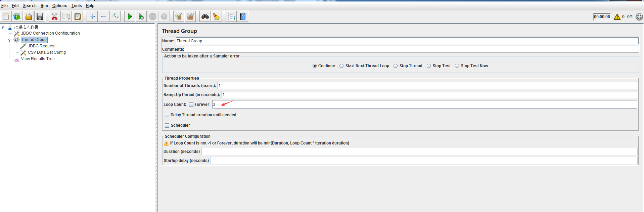The width and height of the screenshot is (644, 212).
Task: Open the Help menu
Action: (90, 6)
